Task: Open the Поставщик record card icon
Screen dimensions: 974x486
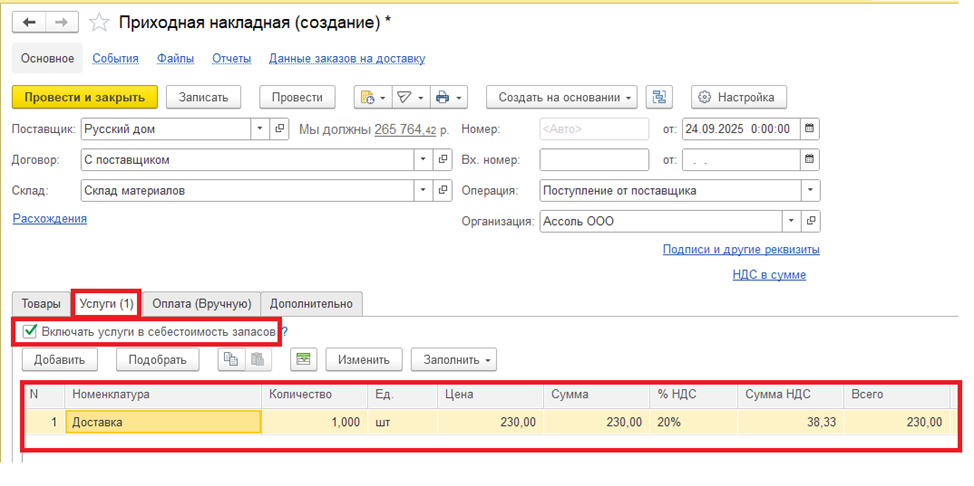Action: click(x=280, y=129)
